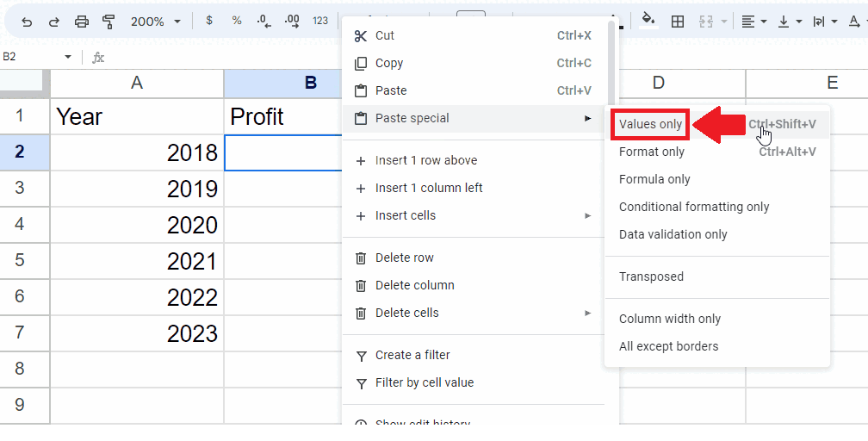The width and height of the screenshot is (868, 441).
Task: Select Delete row
Action: (474, 258)
